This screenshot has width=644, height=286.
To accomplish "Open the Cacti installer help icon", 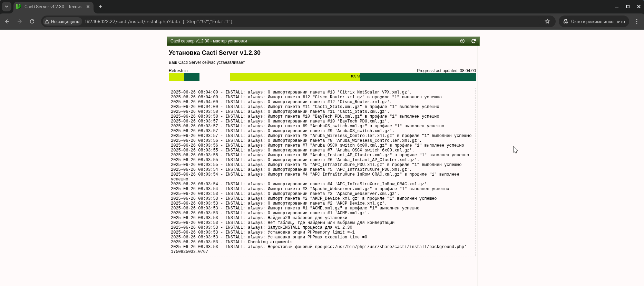I will click(462, 41).
